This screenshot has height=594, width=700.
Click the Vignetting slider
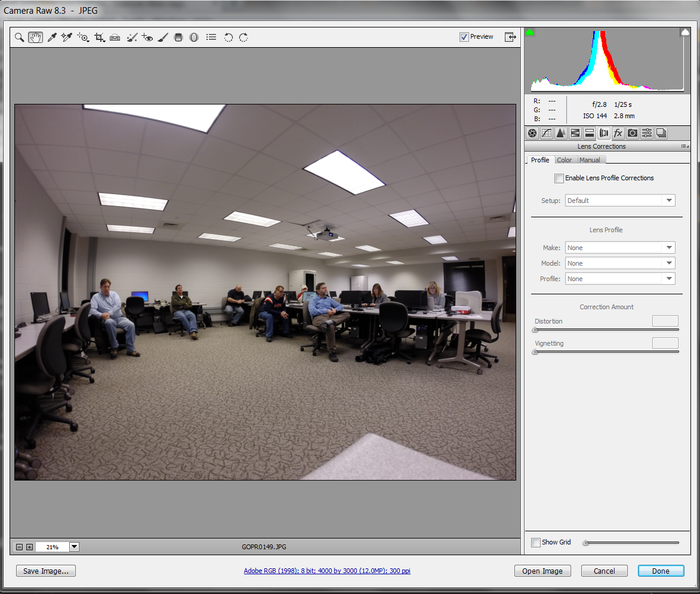[x=606, y=352]
